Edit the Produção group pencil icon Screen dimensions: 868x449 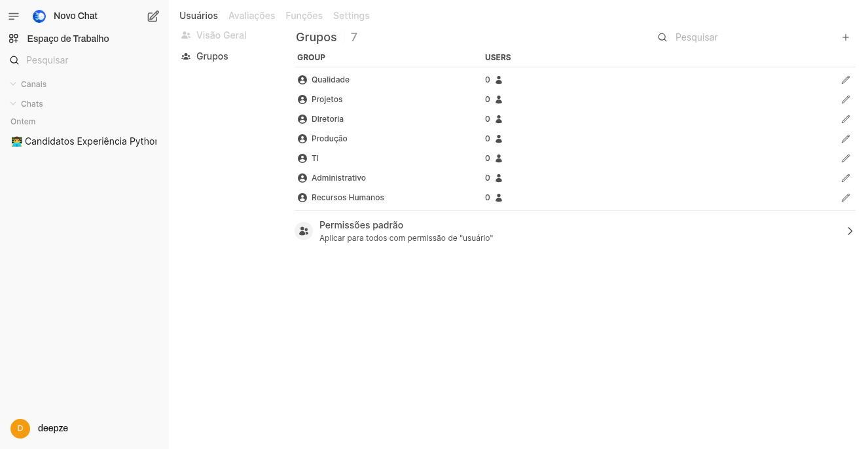pos(846,139)
